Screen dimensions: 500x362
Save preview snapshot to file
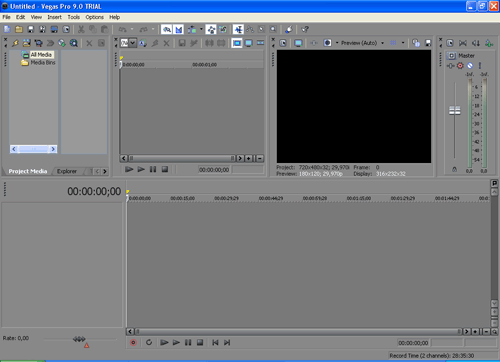[x=428, y=43]
